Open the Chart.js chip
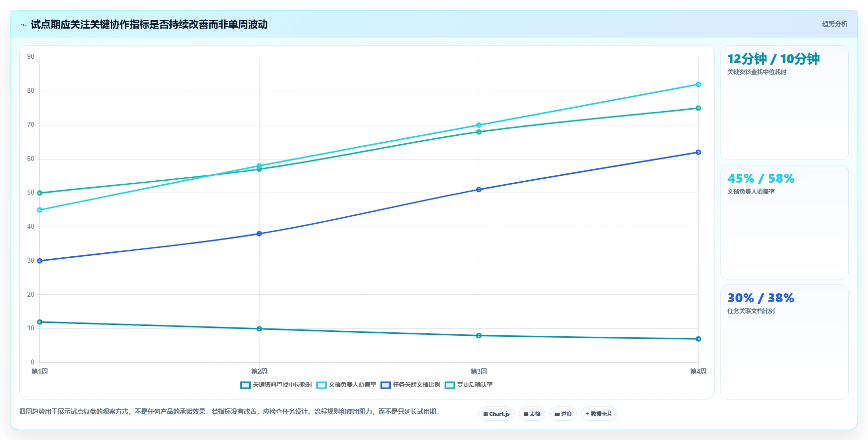868x440 pixels. pos(496,414)
